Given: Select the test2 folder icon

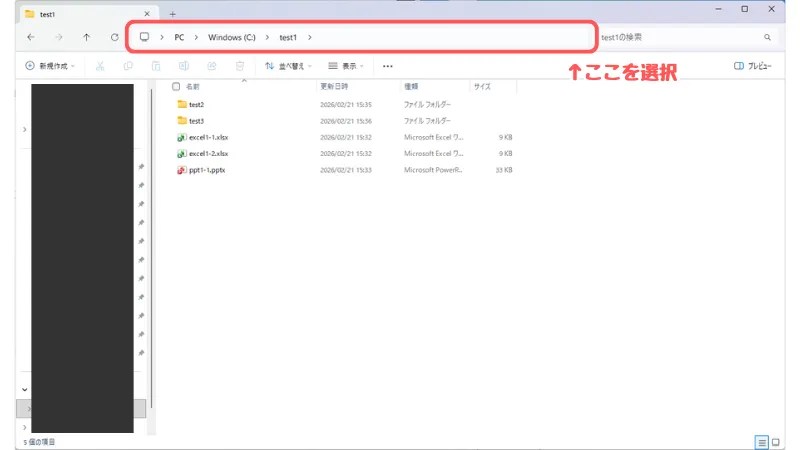Looking at the screenshot, I should 182,104.
